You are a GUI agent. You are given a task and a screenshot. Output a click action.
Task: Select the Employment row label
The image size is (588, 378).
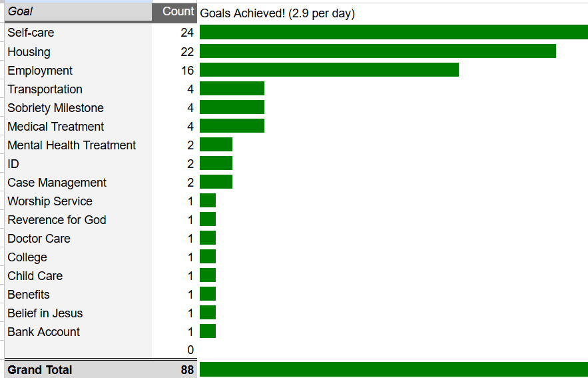click(x=40, y=70)
